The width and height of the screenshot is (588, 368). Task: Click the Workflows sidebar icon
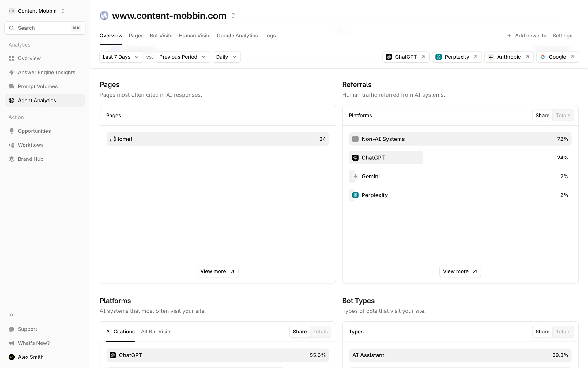click(12, 145)
